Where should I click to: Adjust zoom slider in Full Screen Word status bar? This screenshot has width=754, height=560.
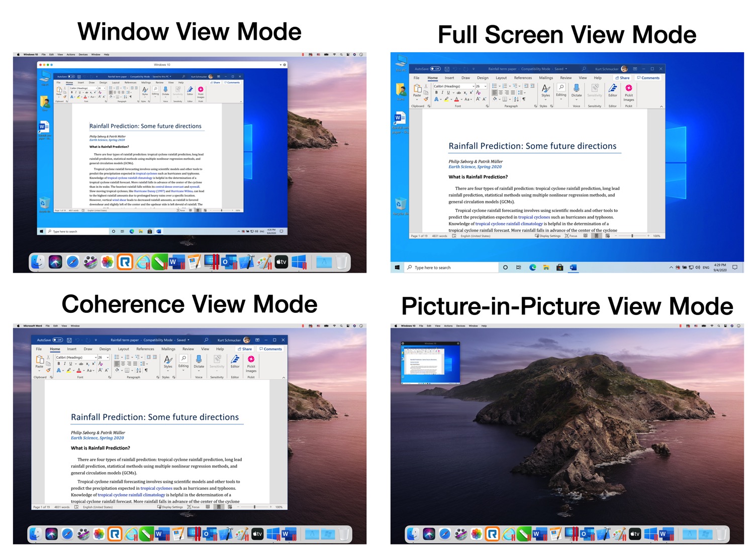point(632,236)
